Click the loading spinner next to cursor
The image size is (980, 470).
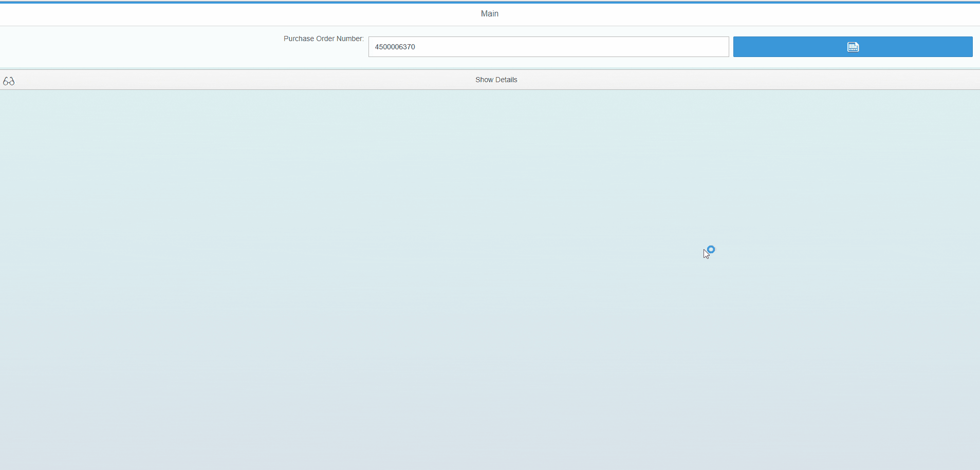pos(711,250)
